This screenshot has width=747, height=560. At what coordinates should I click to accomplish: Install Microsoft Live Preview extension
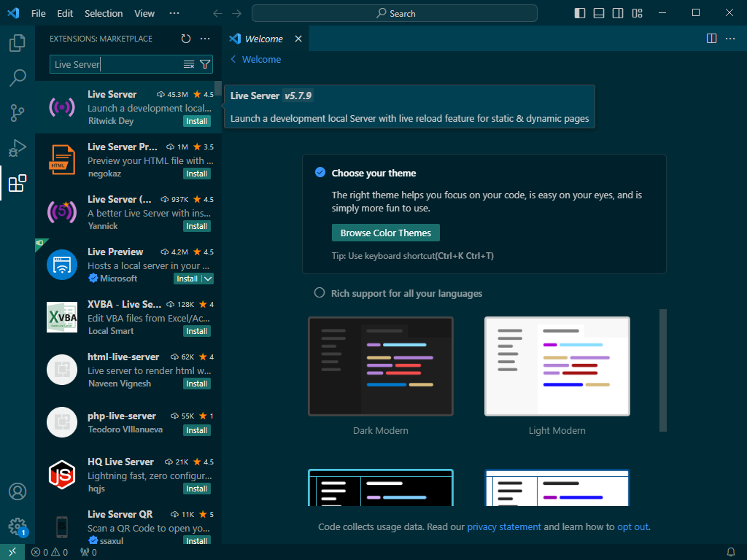(187, 279)
